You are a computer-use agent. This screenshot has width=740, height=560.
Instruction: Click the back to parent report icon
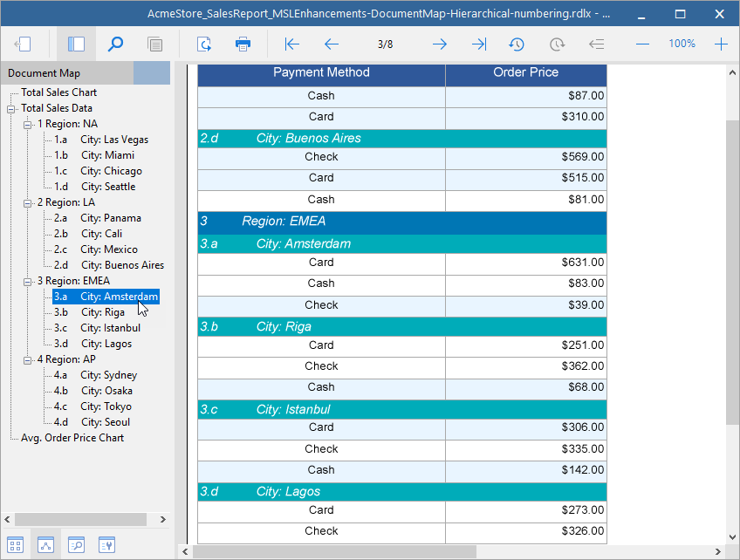(x=597, y=44)
